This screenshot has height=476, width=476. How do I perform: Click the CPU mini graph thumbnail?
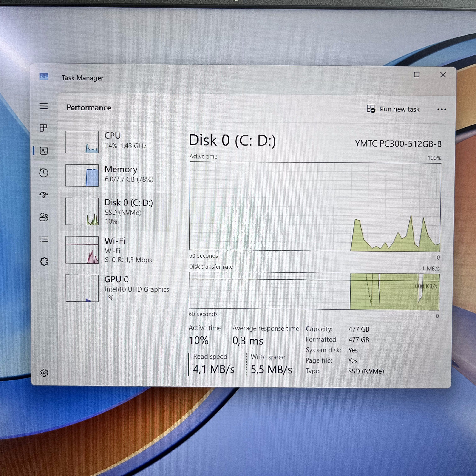click(x=82, y=142)
